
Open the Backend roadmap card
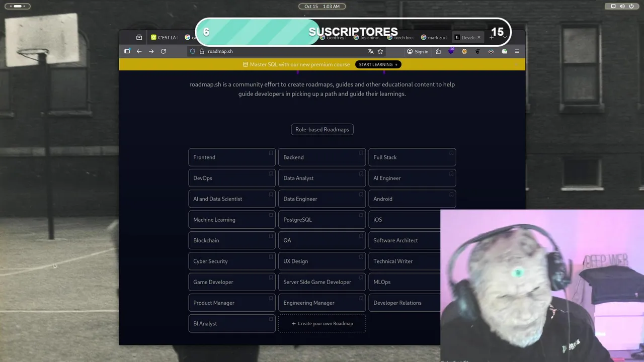click(322, 157)
